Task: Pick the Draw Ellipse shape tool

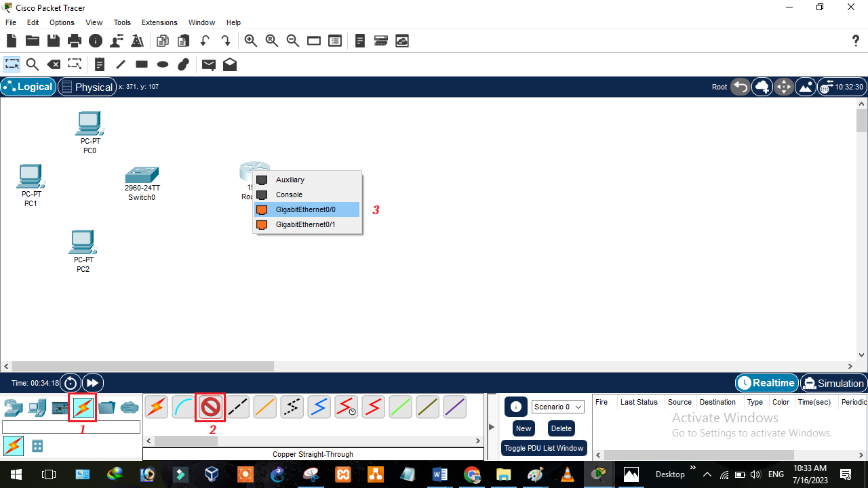Action: point(163,64)
